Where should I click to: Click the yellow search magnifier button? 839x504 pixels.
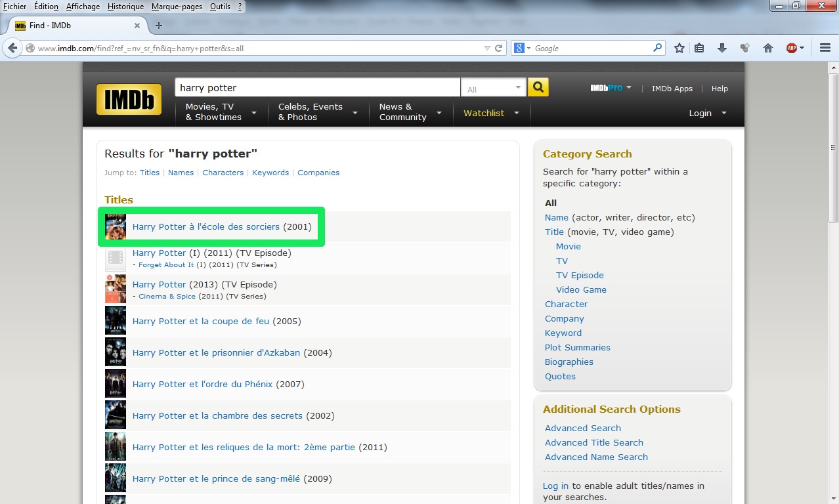[538, 87]
